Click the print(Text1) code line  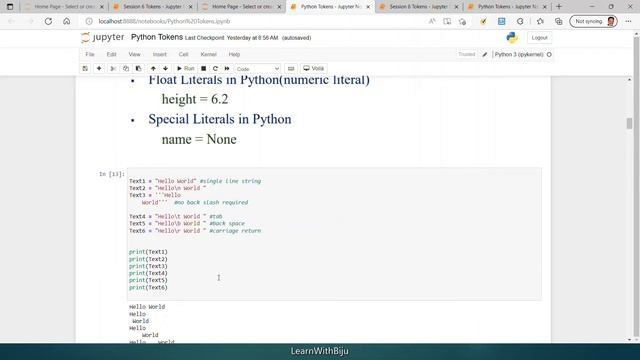tap(148, 252)
